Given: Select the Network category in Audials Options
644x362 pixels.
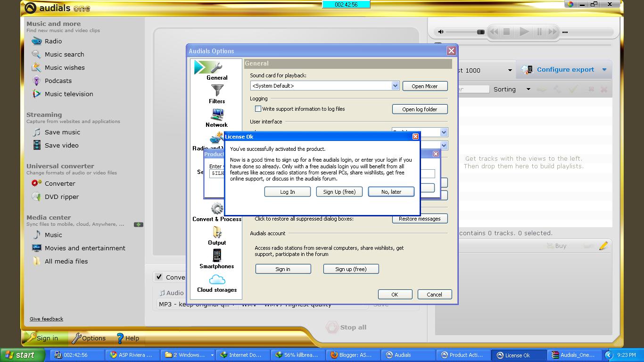Looking at the screenshot, I should 217,118.
